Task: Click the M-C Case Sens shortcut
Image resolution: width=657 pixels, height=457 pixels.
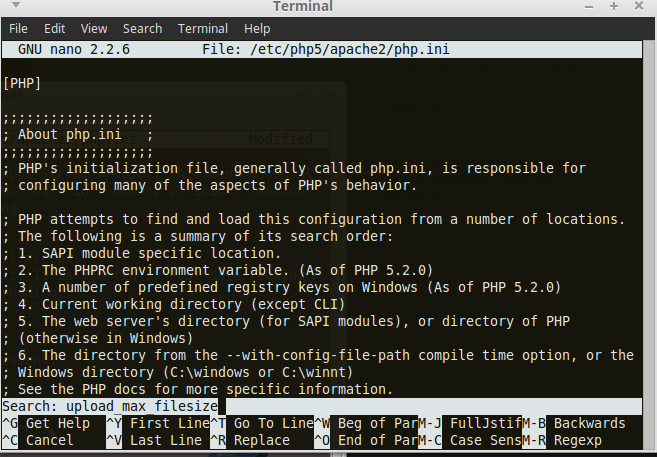Action: click(469, 441)
